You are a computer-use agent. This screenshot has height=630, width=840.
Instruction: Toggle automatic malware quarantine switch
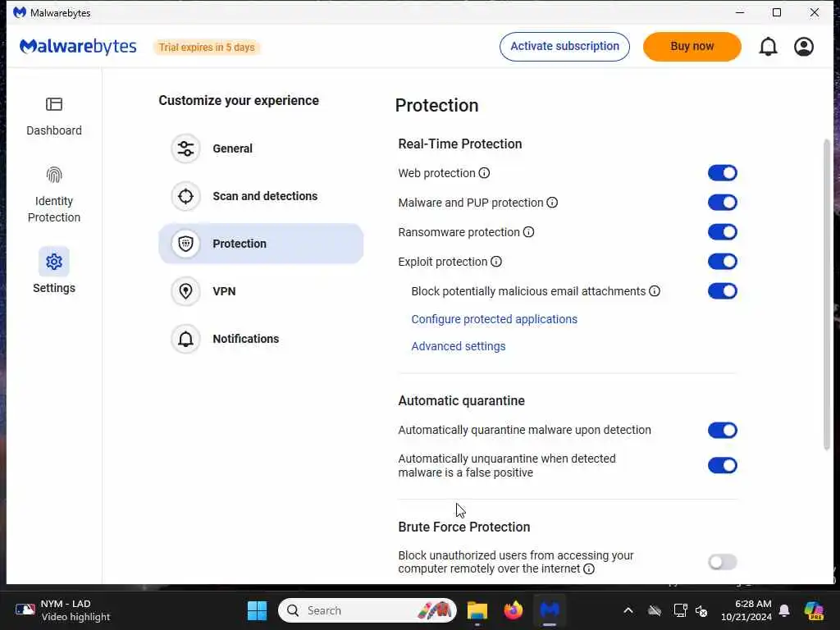(722, 430)
